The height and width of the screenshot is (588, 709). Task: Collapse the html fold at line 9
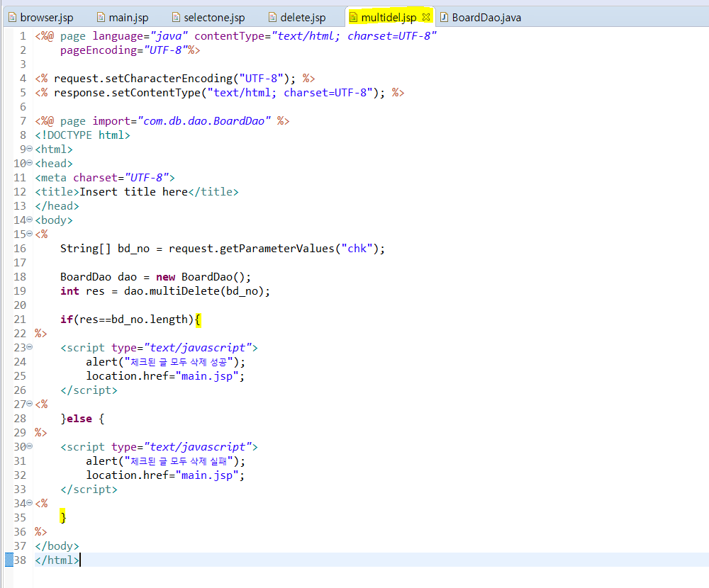29,149
